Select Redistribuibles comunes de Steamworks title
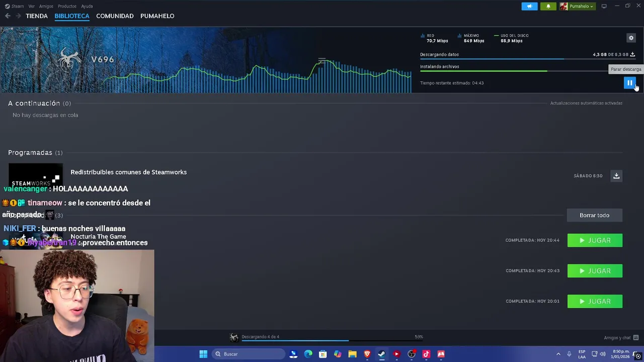644x362 pixels. pyautogui.click(x=128, y=172)
